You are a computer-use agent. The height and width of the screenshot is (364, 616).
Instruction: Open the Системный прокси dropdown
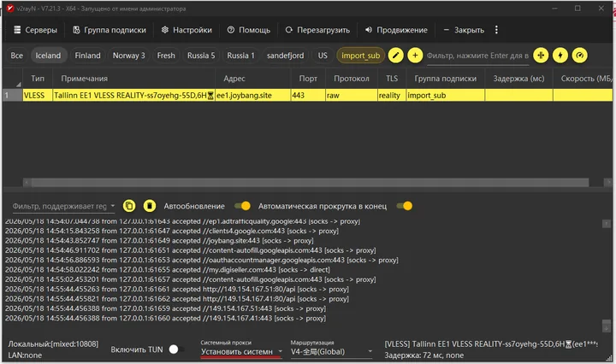(241, 352)
